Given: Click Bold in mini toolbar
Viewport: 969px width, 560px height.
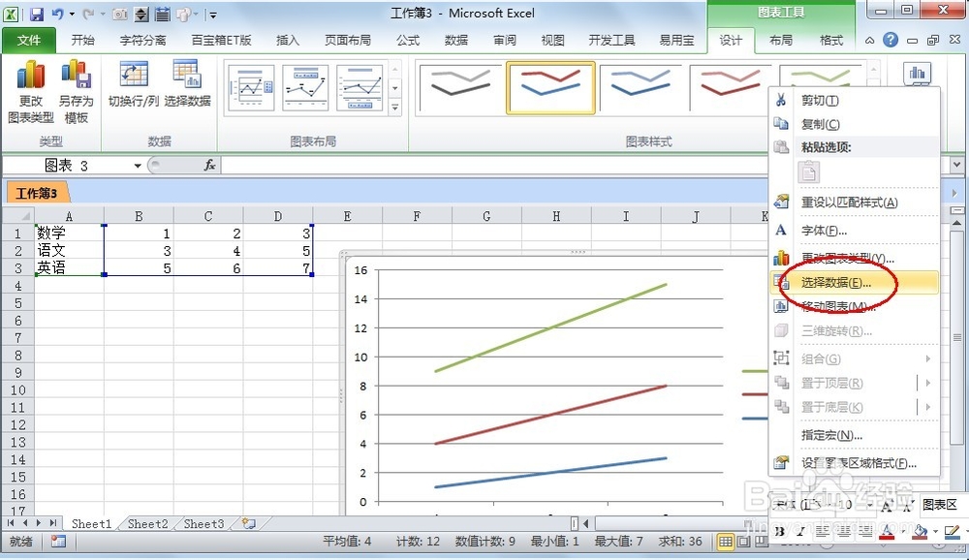Looking at the screenshot, I should [780, 531].
